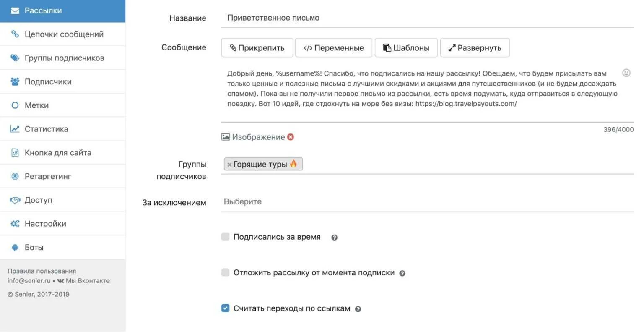Click the emoji smiley icon in message field
644x332 pixels.
pos(626,73)
